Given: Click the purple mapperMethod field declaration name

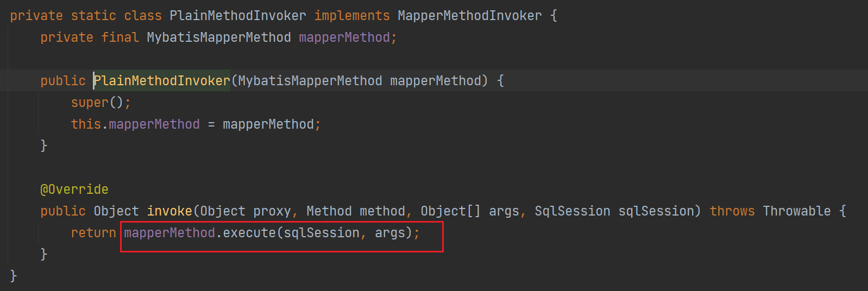Looking at the screenshot, I should point(344,37).
